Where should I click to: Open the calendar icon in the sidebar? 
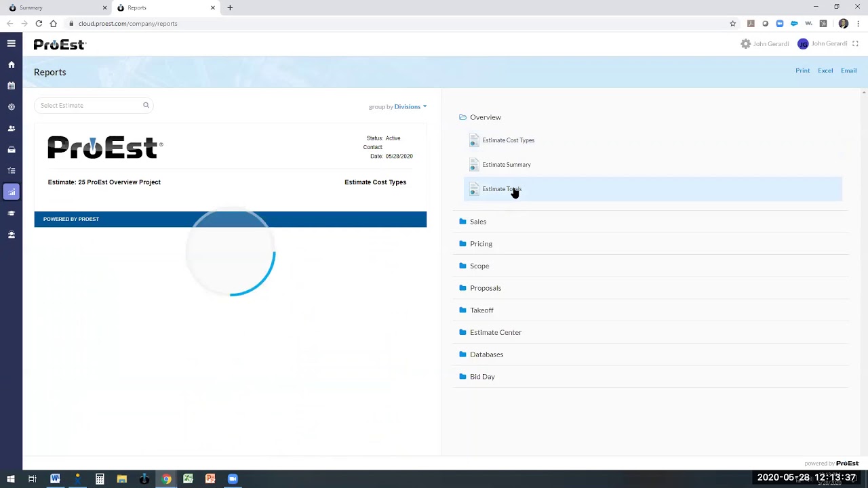tap(12, 86)
